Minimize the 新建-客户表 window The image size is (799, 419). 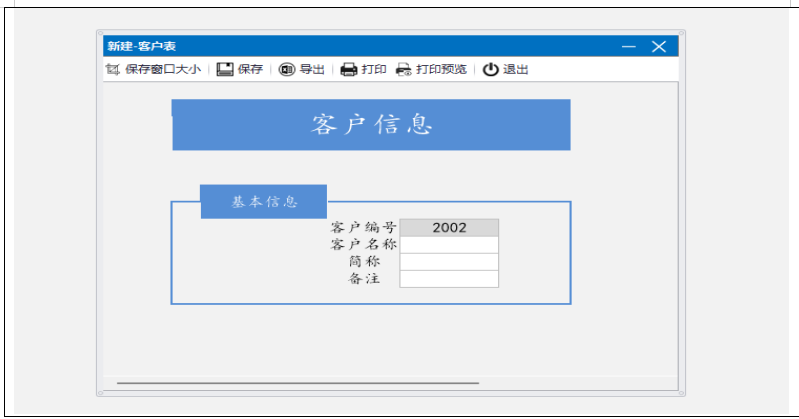[628, 46]
